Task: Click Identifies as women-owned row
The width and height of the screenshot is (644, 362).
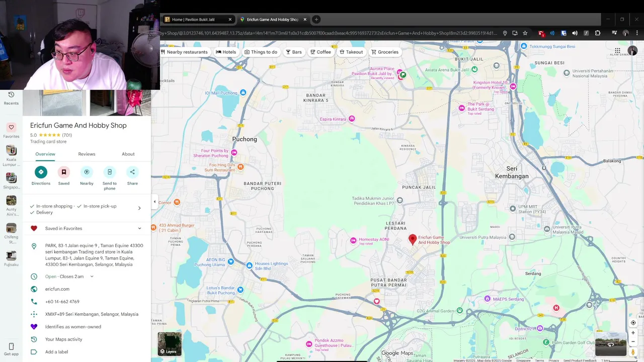Action: pyautogui.click(x=73, y=327)
